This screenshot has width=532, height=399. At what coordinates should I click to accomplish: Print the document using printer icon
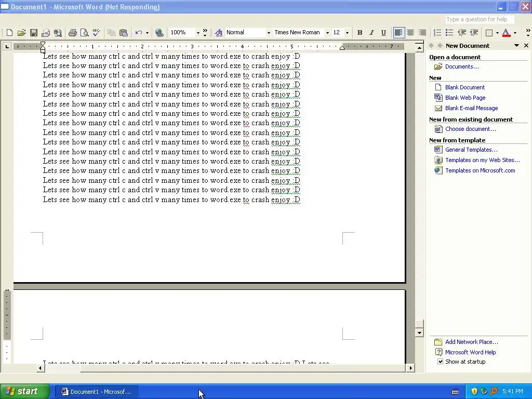click(x=72, y=33)
